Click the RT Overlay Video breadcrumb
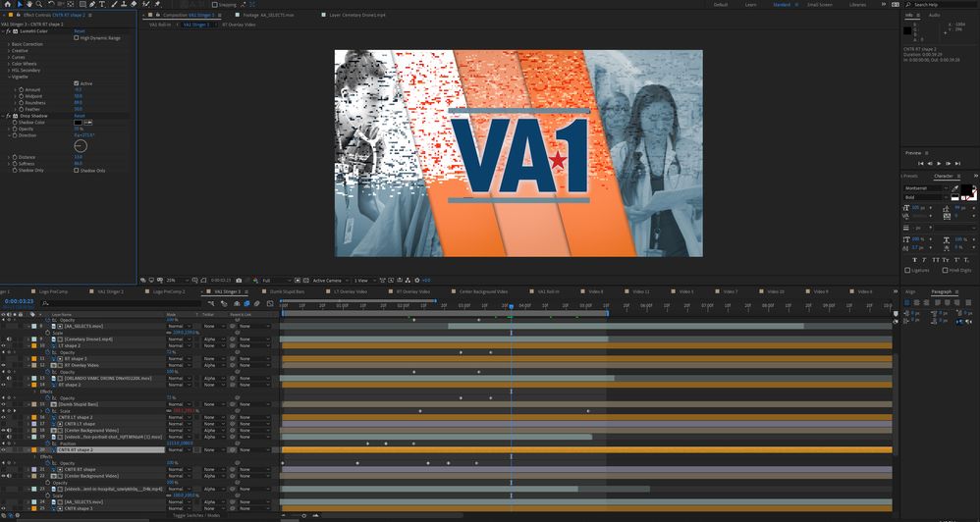 (238, 25)
